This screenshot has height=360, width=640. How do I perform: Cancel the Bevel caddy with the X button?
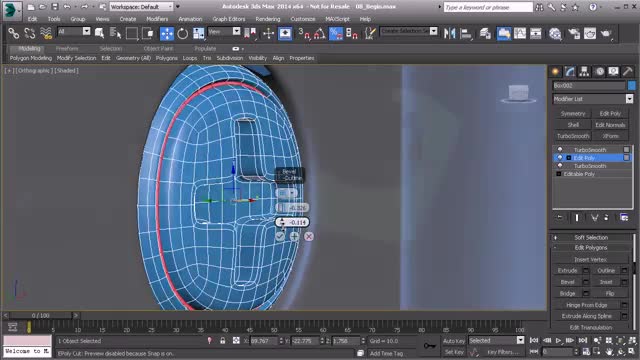pos(309,236)
